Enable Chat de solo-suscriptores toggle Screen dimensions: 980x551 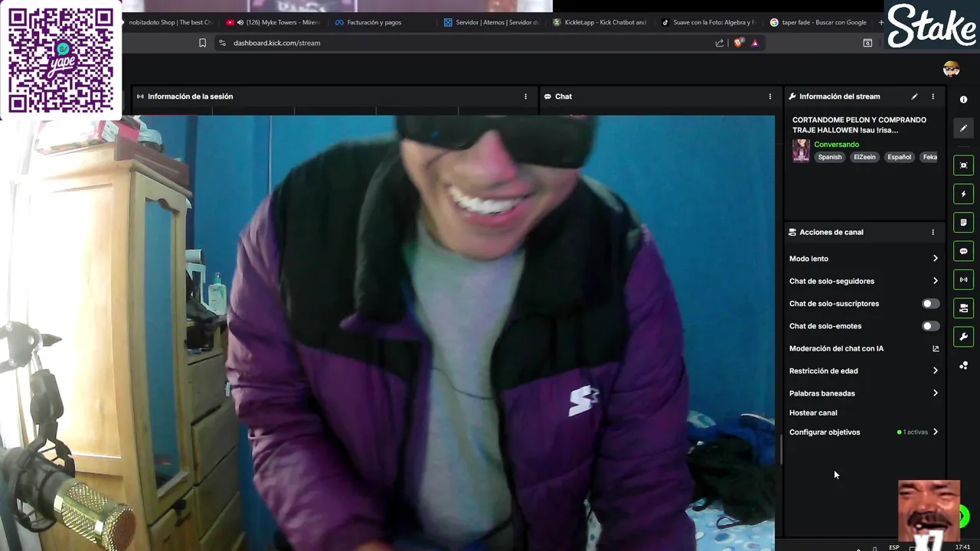930,304
